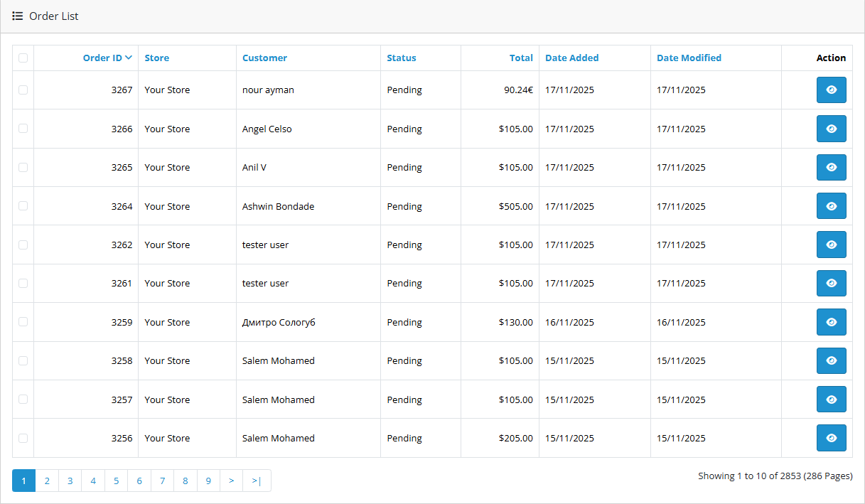Screen dimensions: 865x504
Task: Go to pagination page 9
Action: (208, 481)
